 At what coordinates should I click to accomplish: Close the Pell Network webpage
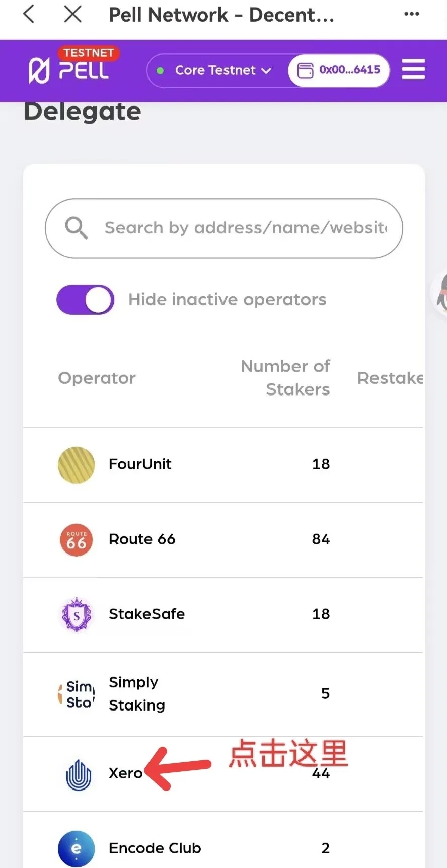(73, 14)
